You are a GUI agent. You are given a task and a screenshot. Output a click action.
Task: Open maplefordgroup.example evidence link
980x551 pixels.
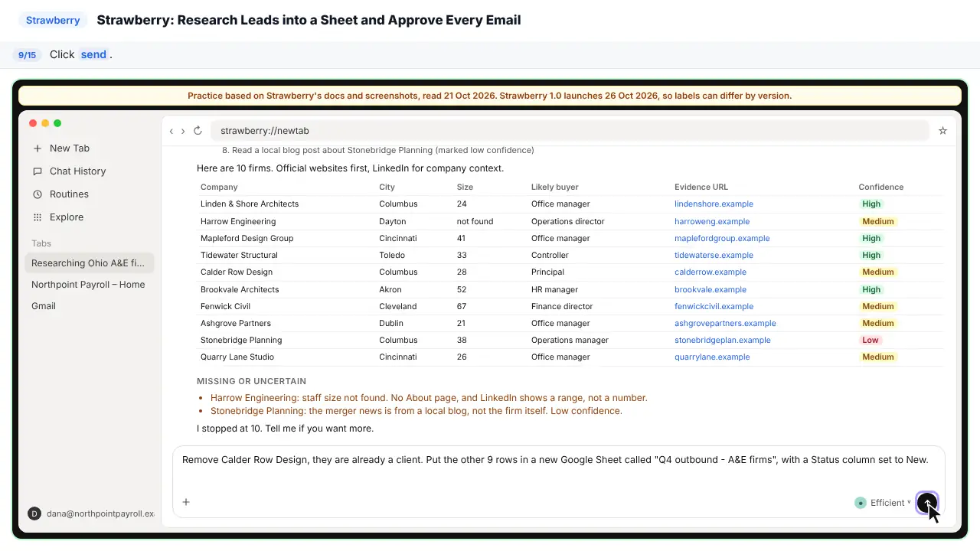point(722,238)
